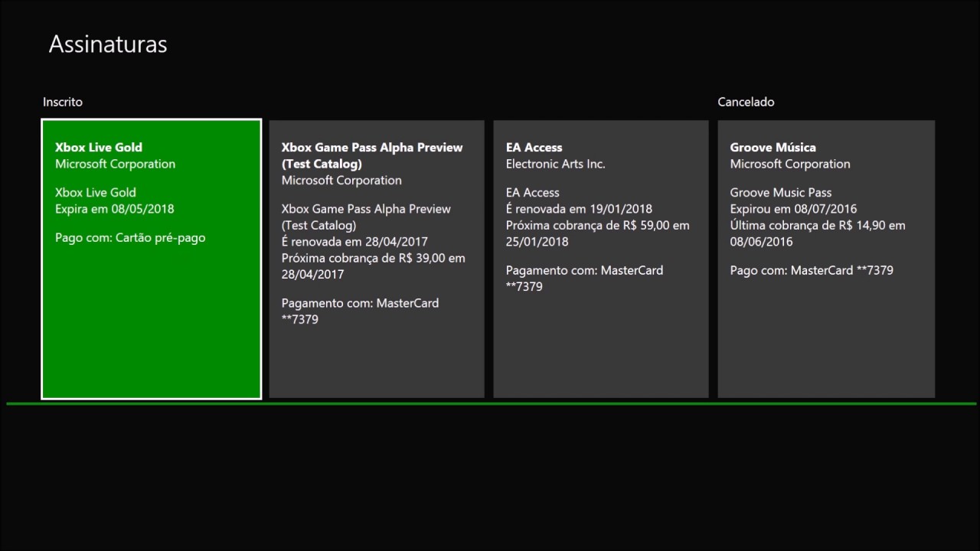Select the Groove Música cancelled tile

click(826, 259)
